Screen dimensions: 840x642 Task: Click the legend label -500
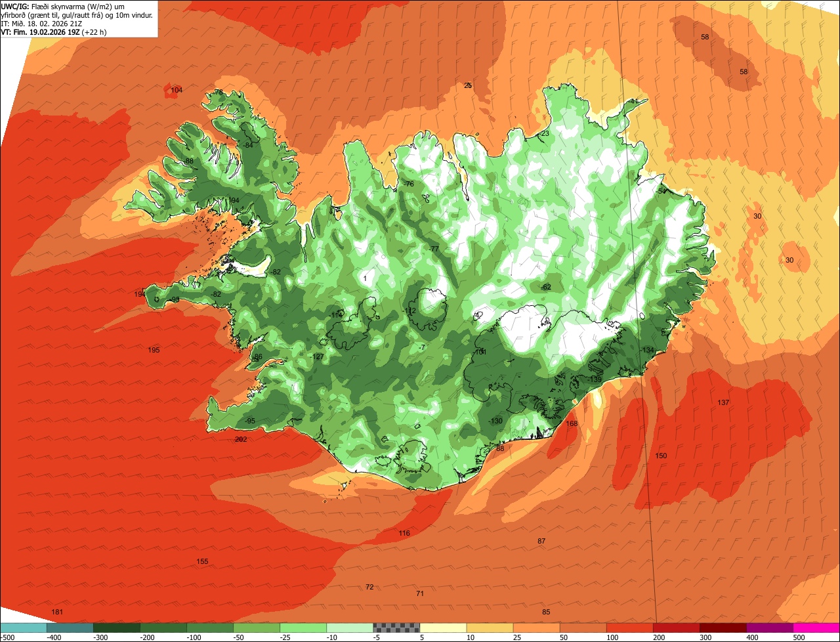(7, 637)
